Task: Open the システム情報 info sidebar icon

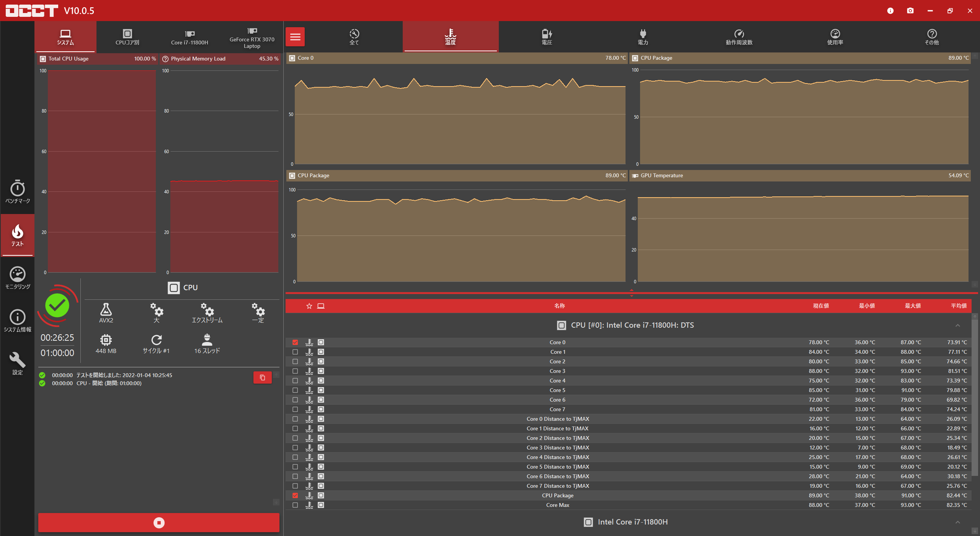Action: tap(18, 321)
